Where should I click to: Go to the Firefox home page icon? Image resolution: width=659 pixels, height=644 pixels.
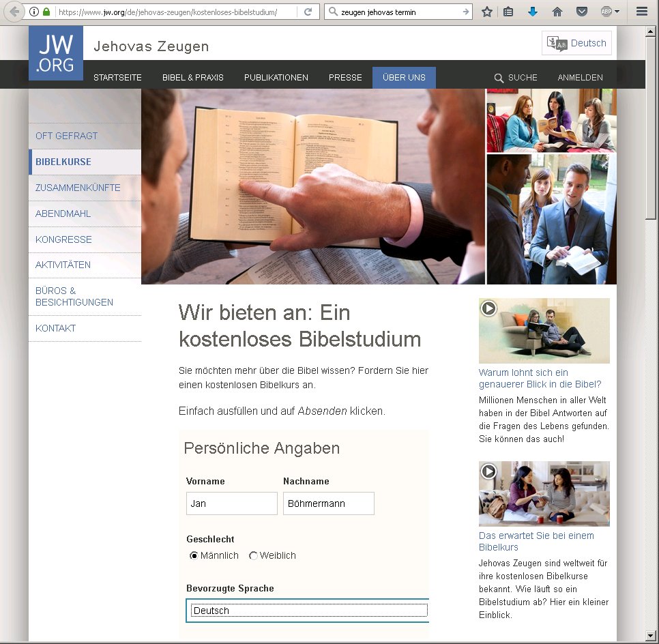pos(557,12)
